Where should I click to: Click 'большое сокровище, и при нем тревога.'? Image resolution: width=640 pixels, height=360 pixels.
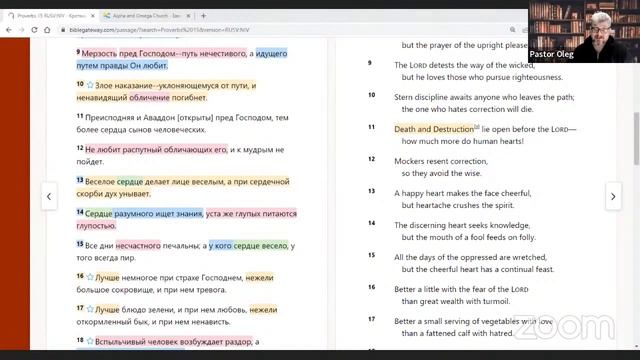coord(151,290)
